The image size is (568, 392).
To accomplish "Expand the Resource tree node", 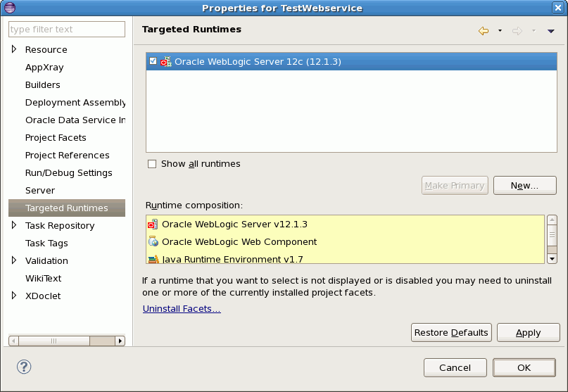I will click(x=14, y=49).
